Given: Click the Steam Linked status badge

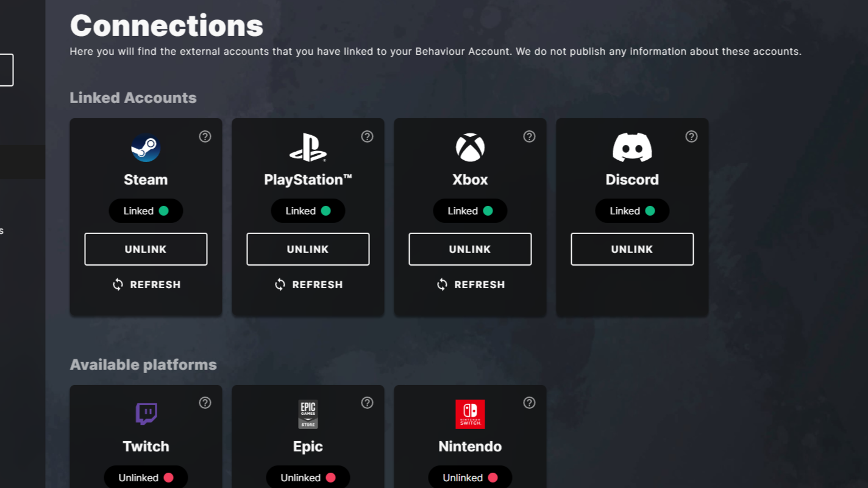Looking at the screenshot, I should (146, 211).
